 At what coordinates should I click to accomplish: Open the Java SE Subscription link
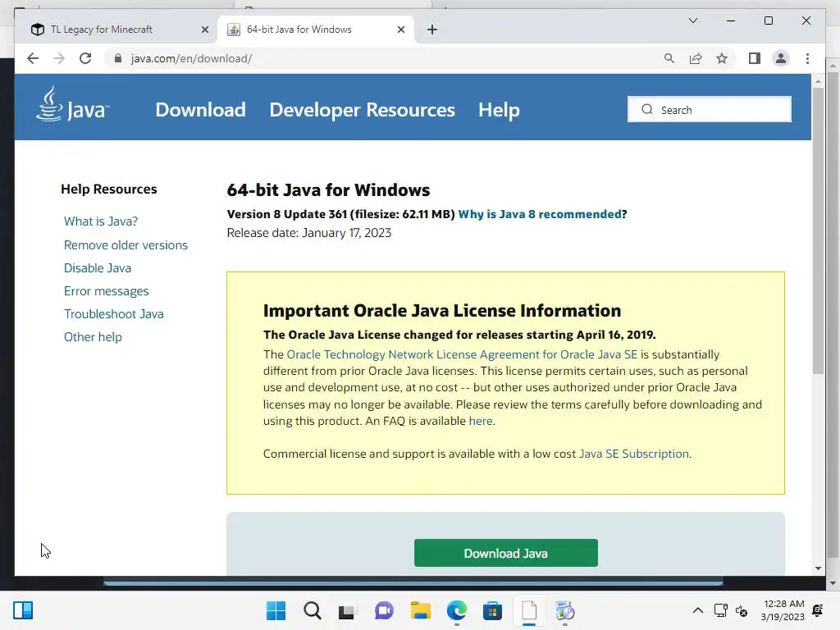634,454
